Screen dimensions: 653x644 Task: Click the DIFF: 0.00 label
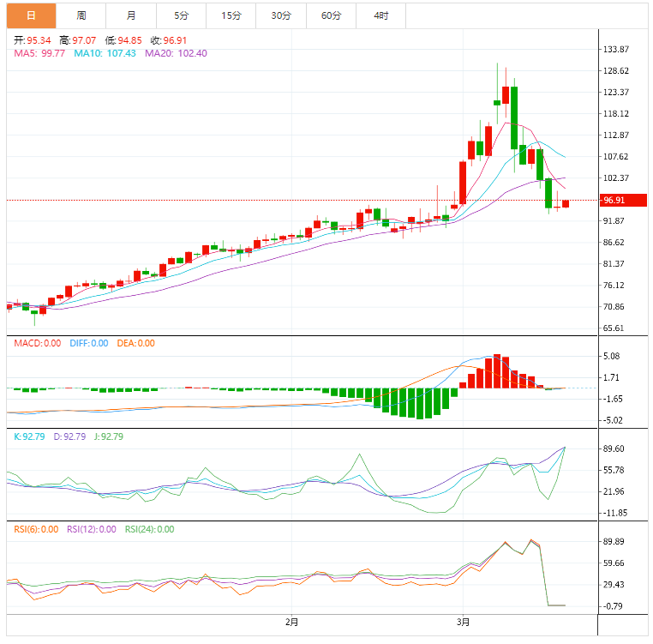(x=88, y=343)
